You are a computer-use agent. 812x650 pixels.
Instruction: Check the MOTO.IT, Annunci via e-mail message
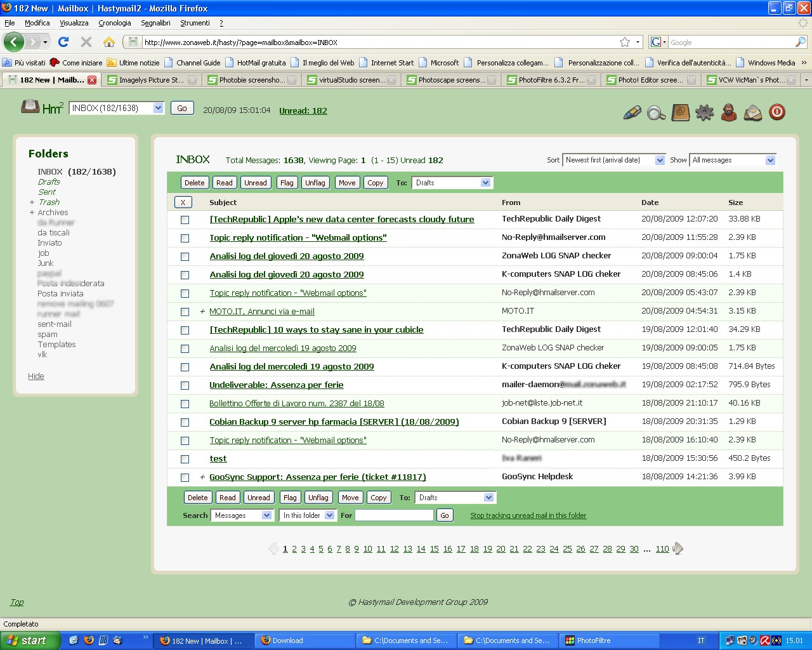pyautogui.click(x=185, y=312)
